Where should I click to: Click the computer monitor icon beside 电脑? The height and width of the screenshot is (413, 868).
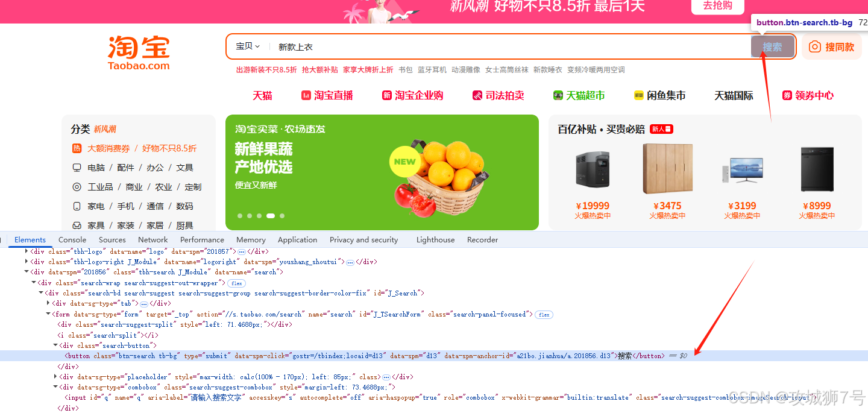[x=77, y=168]
